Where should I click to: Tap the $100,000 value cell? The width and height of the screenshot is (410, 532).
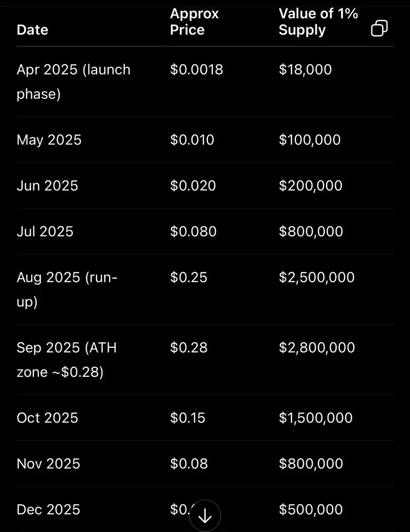tap(310, 140)
